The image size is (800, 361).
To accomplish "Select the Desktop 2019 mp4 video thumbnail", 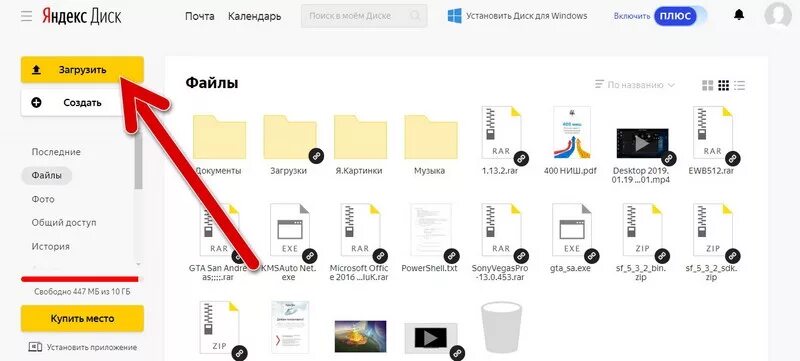I will point(642,143).
